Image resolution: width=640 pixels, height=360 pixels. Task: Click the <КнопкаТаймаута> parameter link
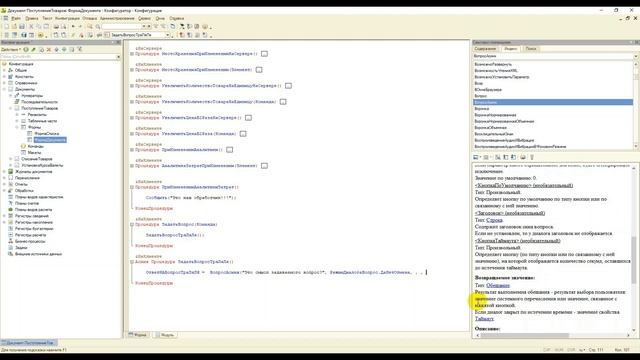click(x=518, y=241)
